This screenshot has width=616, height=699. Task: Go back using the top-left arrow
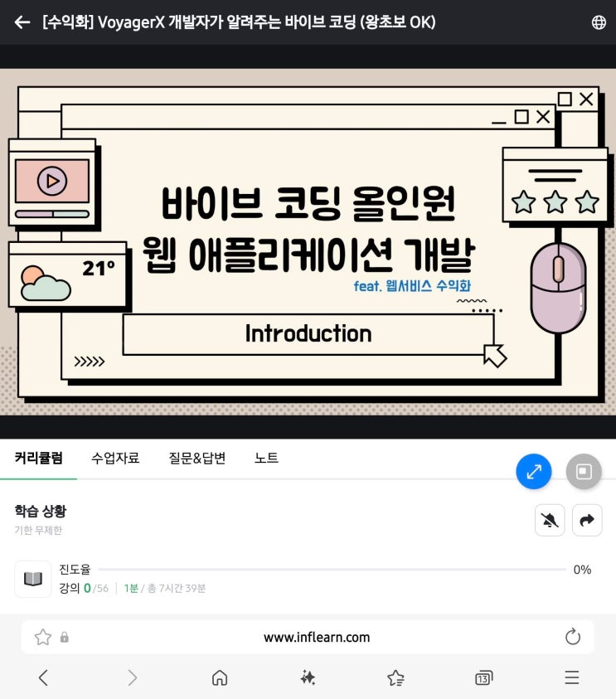click(x=22, y=22)
